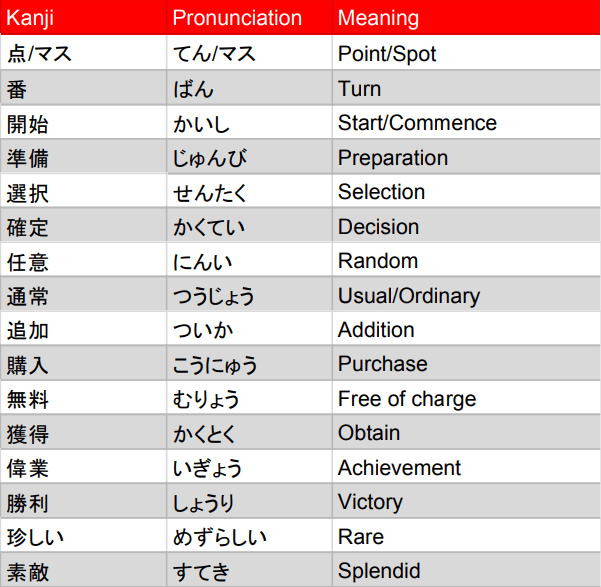Select the pronunciation cell にんい
This screenshot has width=601, height=587.
[x=200, y=262]
